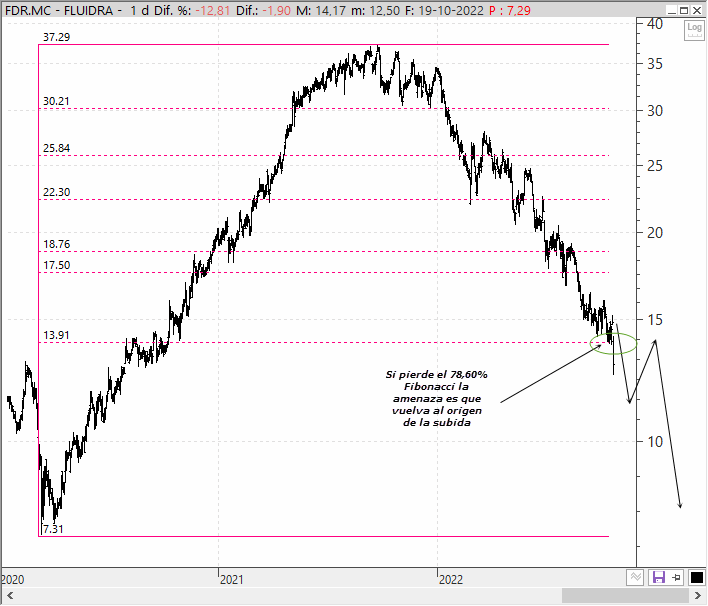Viewport: 708px width, 606px height.
Task: Click the Fibonacci level label 25.84
Action: (56, 148)
